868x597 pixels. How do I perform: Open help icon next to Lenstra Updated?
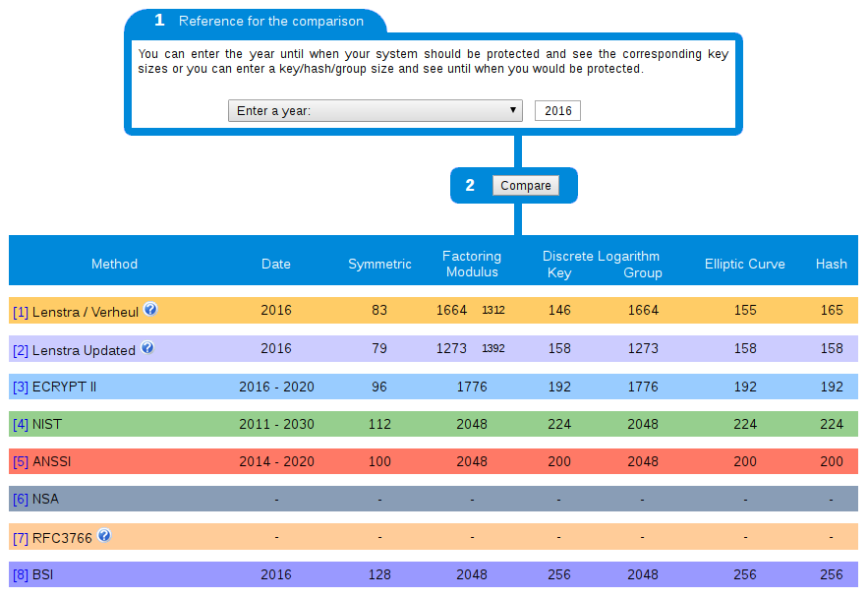(147, 348)
